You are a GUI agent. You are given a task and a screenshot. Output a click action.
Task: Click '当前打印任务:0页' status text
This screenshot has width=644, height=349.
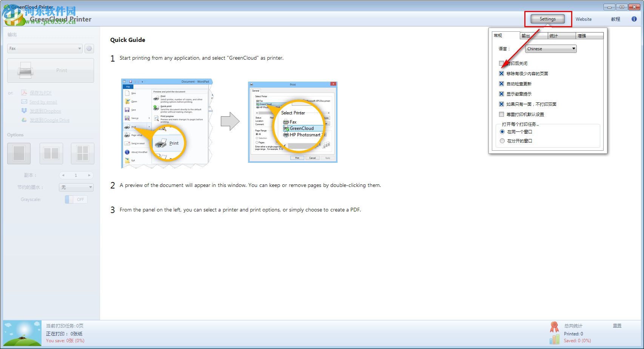click(x=65, y=326)
